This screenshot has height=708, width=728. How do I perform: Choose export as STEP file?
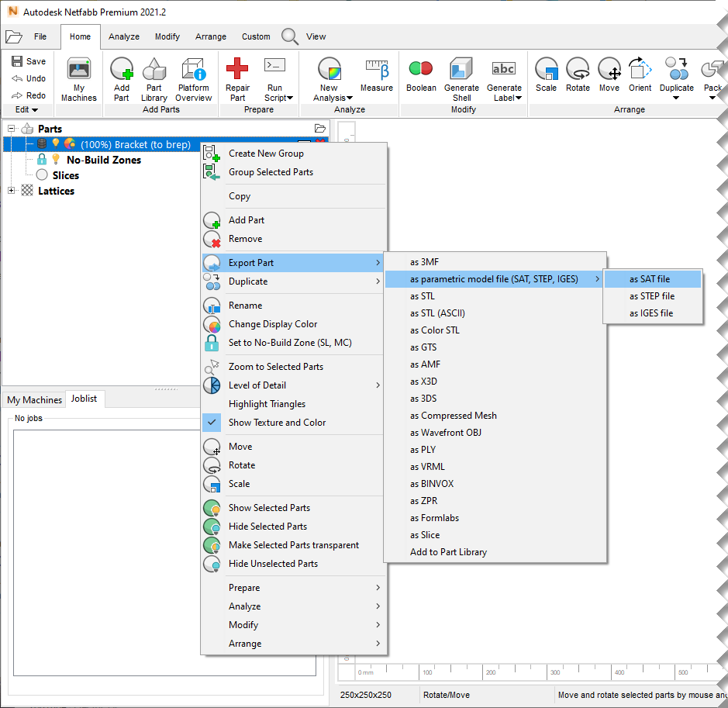pos(653,296)
